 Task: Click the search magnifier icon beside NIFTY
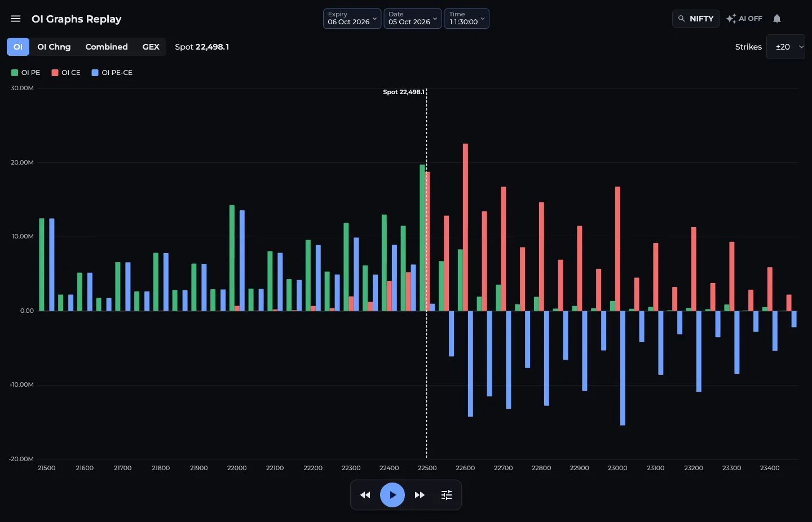[x=681, y=19]
